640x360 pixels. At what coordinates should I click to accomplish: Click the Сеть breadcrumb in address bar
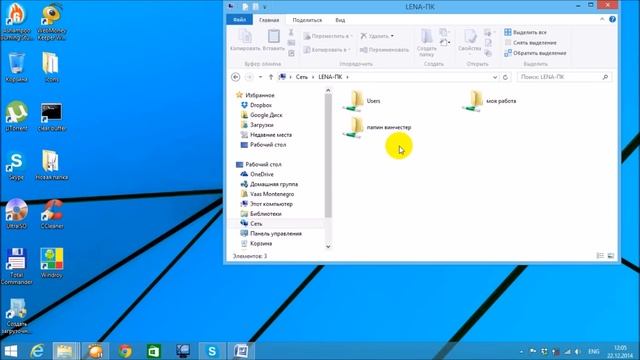pyautogui.click(x=302, y=77)
